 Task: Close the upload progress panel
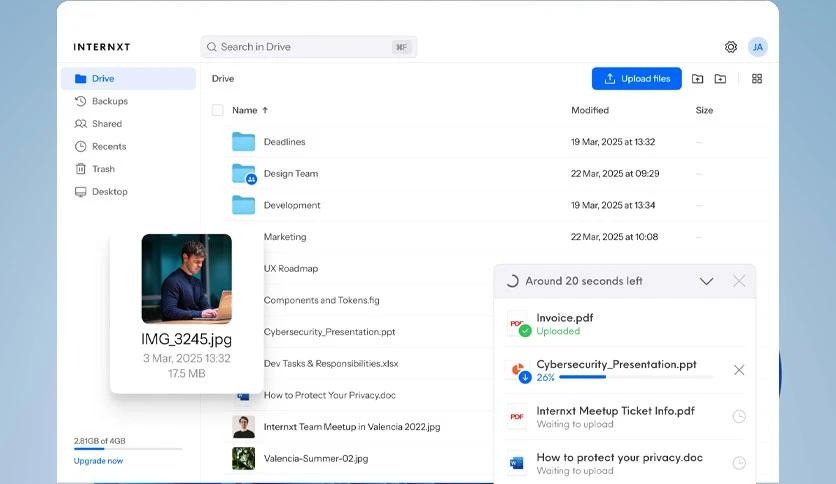(x=739, y=281)
